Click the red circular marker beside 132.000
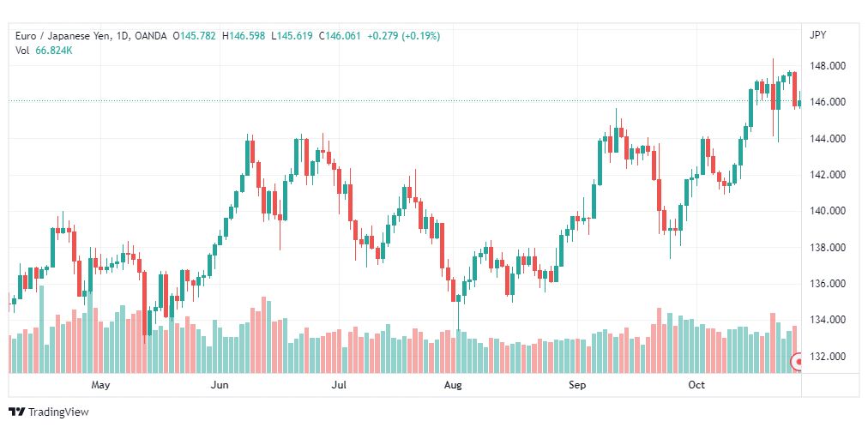This screenshot has width=868, height=427. (x=798, y=363)
